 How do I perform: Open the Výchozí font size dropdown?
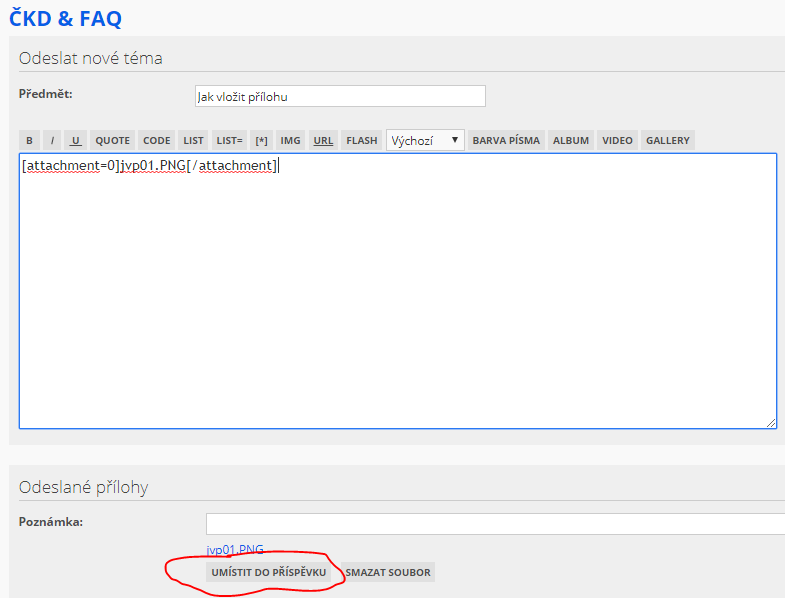tap(425, 141)
